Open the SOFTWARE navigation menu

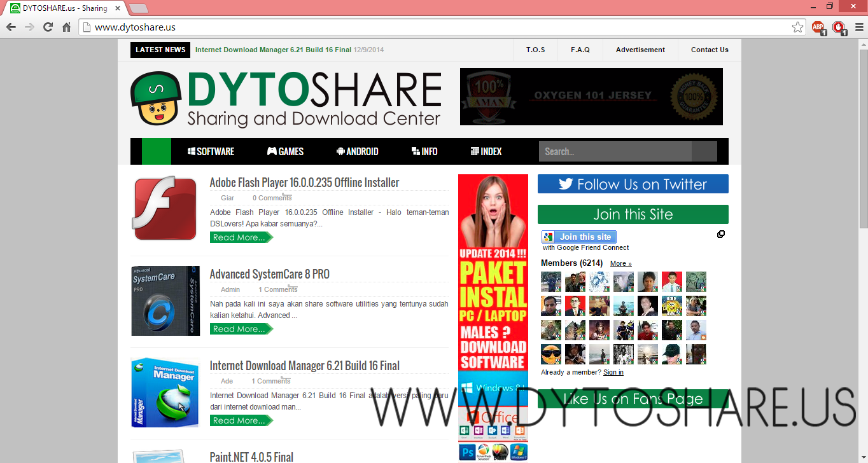(211, 151)
